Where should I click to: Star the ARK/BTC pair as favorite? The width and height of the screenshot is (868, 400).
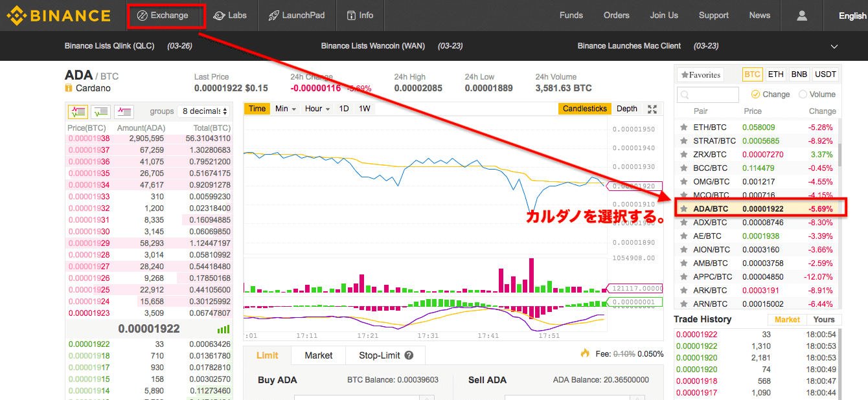(683, 291)
